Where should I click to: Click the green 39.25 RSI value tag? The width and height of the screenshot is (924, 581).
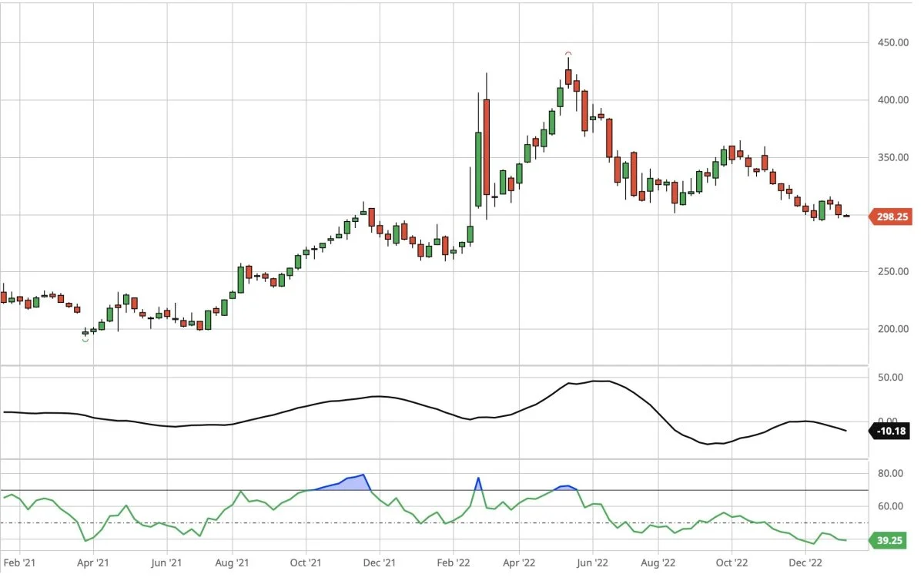pos(886,541)
